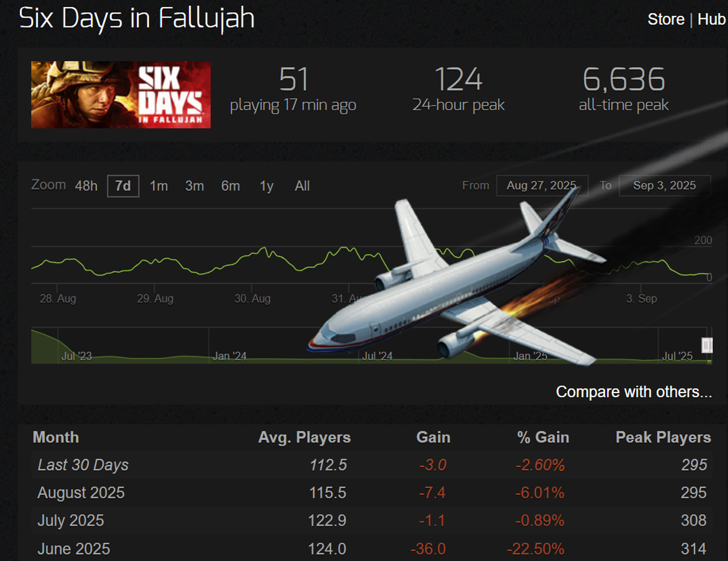The height and width of the screenshot is (561, 728).
Task: Switch zoom to 3m
Action: coord(195,186)
